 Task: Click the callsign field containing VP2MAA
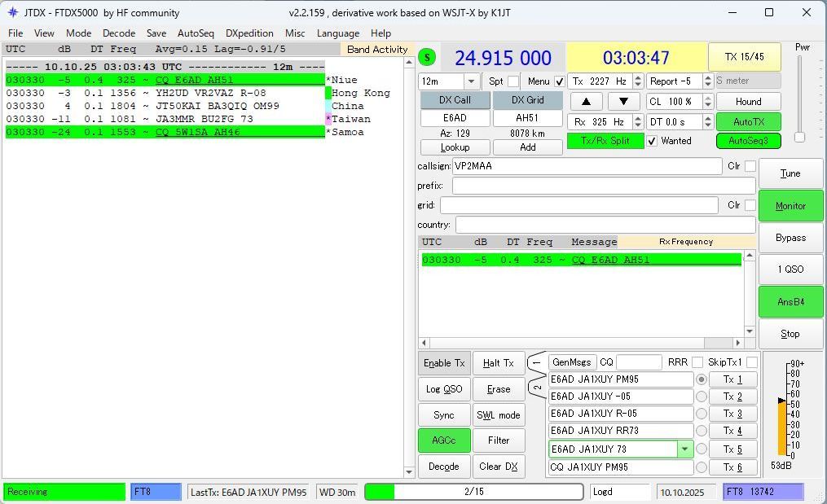click(x=587, y=166)
